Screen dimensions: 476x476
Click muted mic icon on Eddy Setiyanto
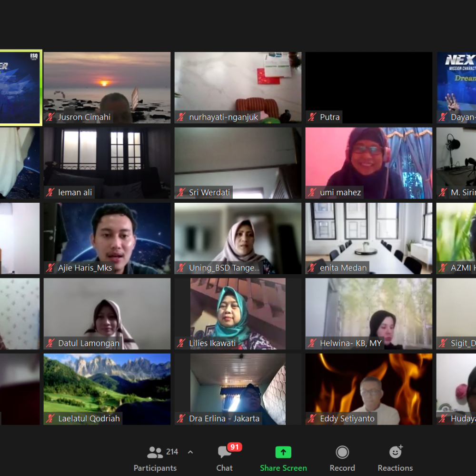(x=312, y=419)
